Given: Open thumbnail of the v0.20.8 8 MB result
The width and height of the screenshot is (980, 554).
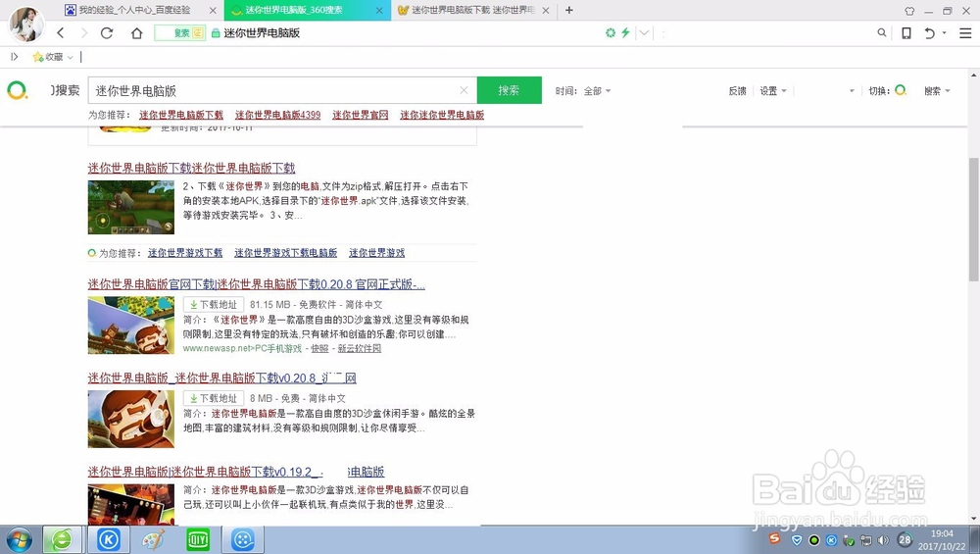Looking at the screenshot, I should tap(131, 419).
